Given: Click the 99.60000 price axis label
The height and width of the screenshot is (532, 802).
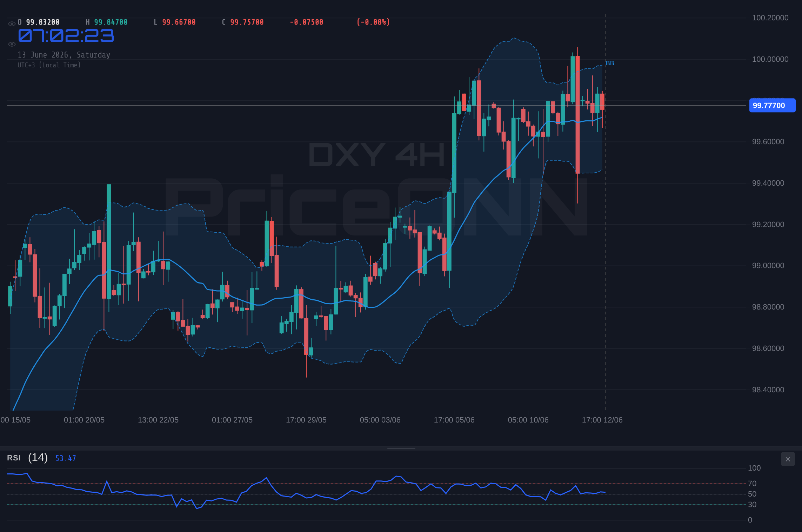Looking at the screenshot, I should [768, 142].
